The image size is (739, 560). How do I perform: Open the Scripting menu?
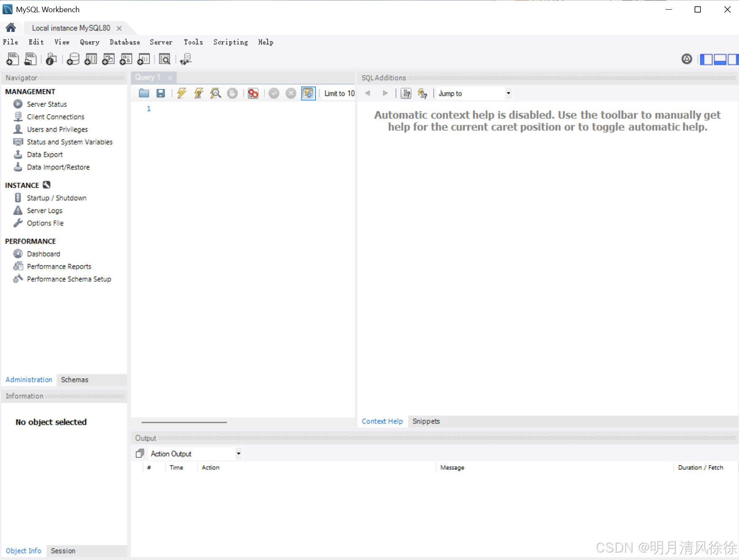click(231, 42)
